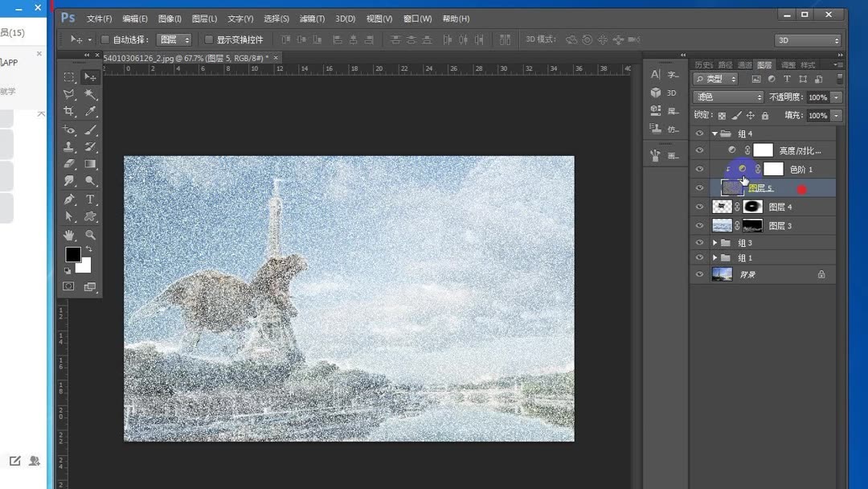Viewport: 868px width, 489px height.
Task: Switch to the 通道 panel tab
Action: click(744, 65)
